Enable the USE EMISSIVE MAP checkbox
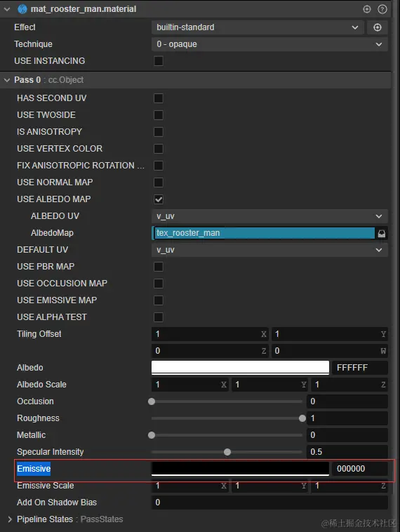This screenshot has width=400, height=532. click(159, 300)
